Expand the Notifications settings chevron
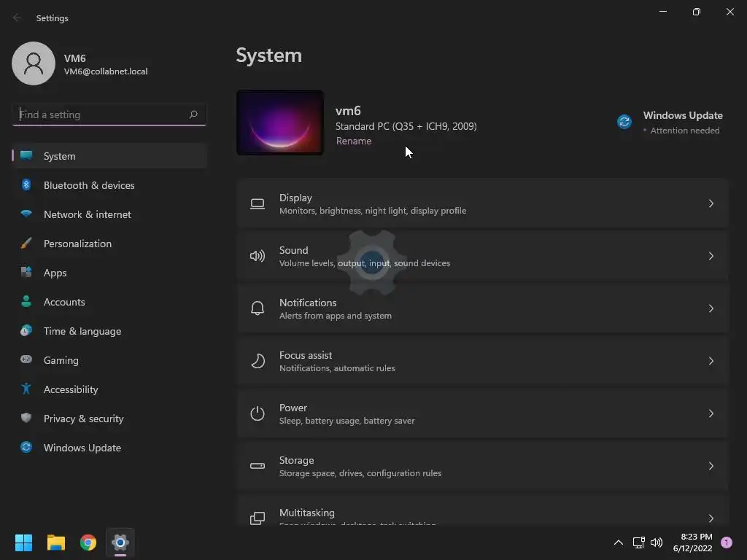Screen dimensions: 747x560 coord(711,308)
